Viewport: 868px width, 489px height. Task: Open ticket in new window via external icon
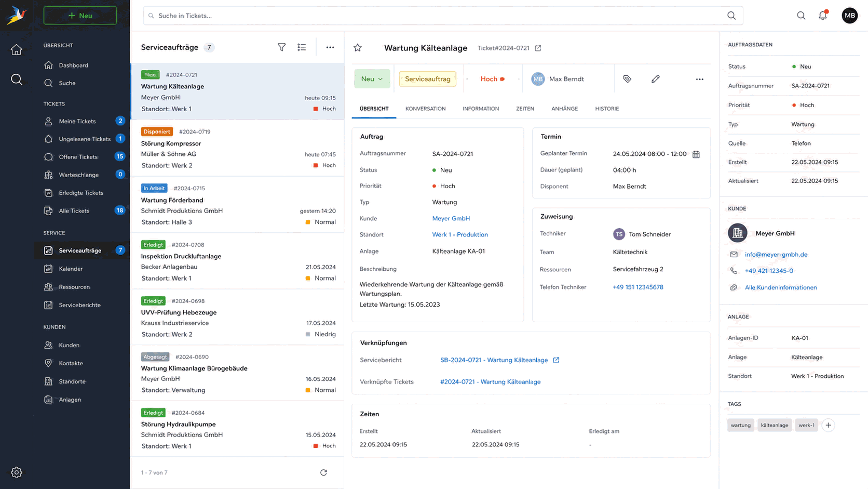pyautogui.click(x=538, y=48)
